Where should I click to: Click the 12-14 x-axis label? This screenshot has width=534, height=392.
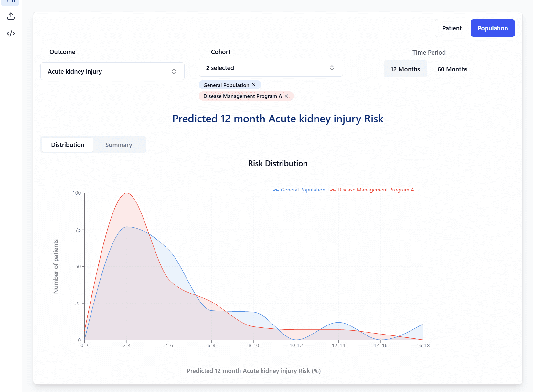338,346
